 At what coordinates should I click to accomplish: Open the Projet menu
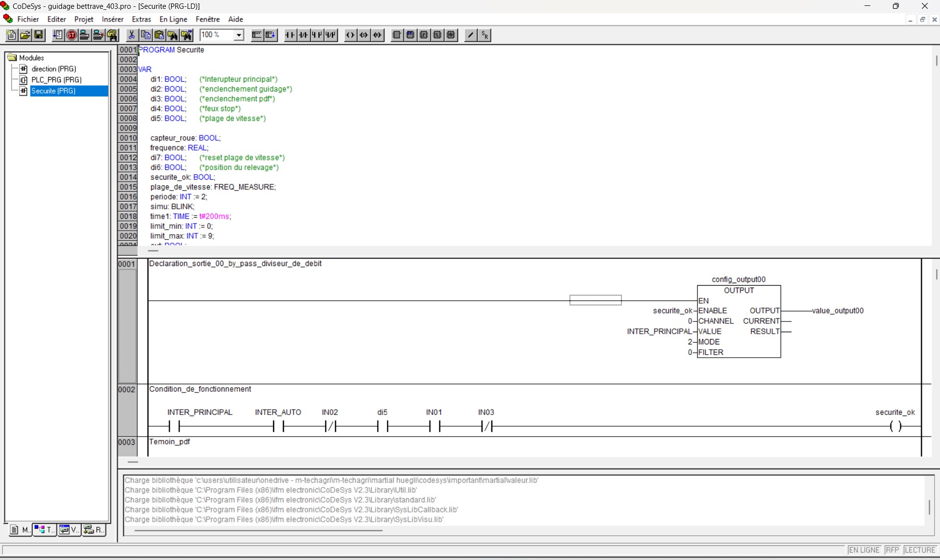84,19
